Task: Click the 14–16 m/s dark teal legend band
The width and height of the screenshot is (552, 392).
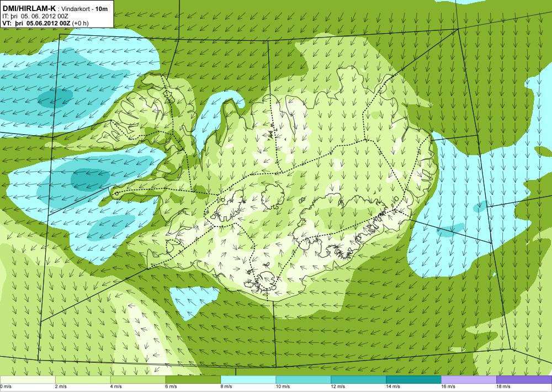Action: [413, 379]
